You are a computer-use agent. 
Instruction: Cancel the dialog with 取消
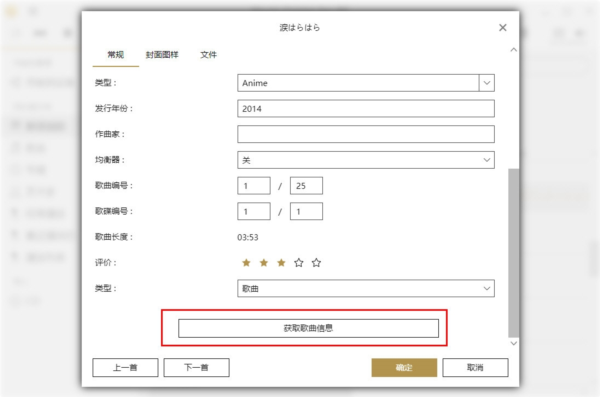coord(475,368)
